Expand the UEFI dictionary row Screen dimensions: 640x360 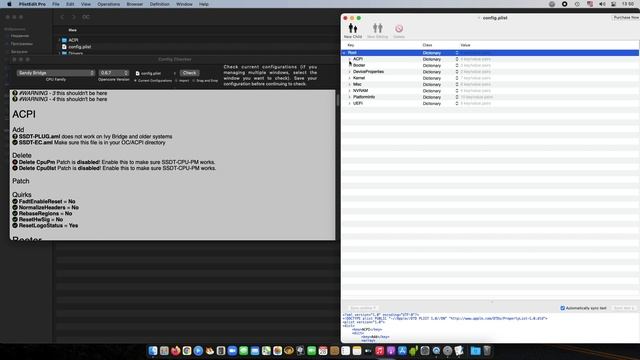tap(350, 103)
